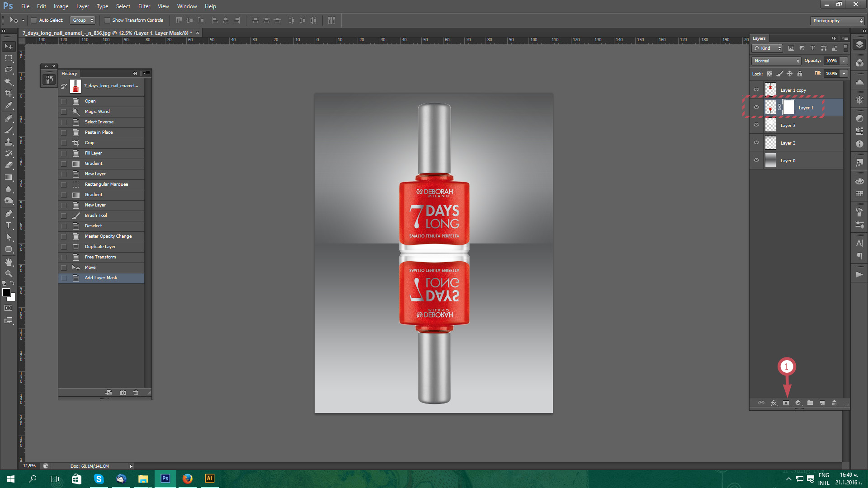Viewport: 868px width, 488px height.
Task: Toggle lock transparent pixels
Action: (x=770, y=74)
